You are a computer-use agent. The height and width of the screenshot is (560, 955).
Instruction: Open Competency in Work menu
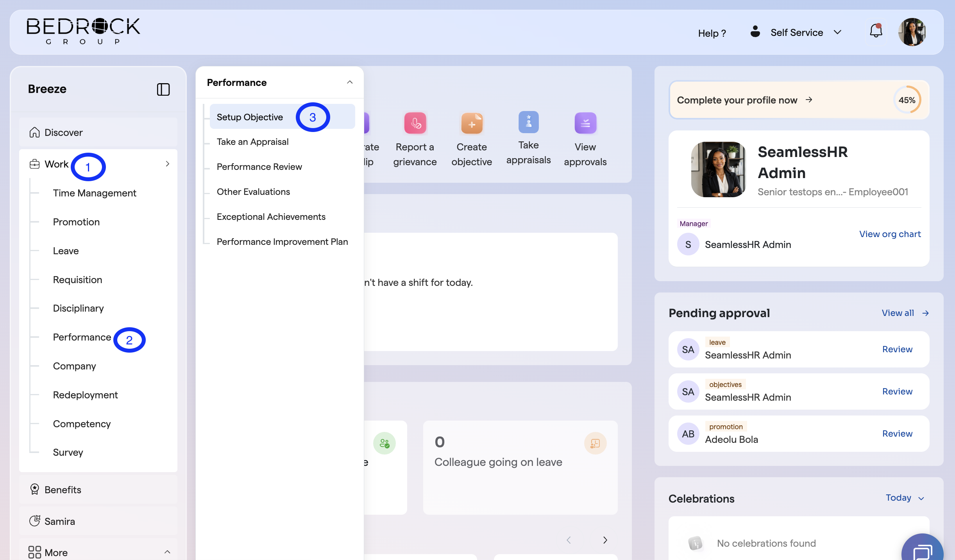(82, 424)
